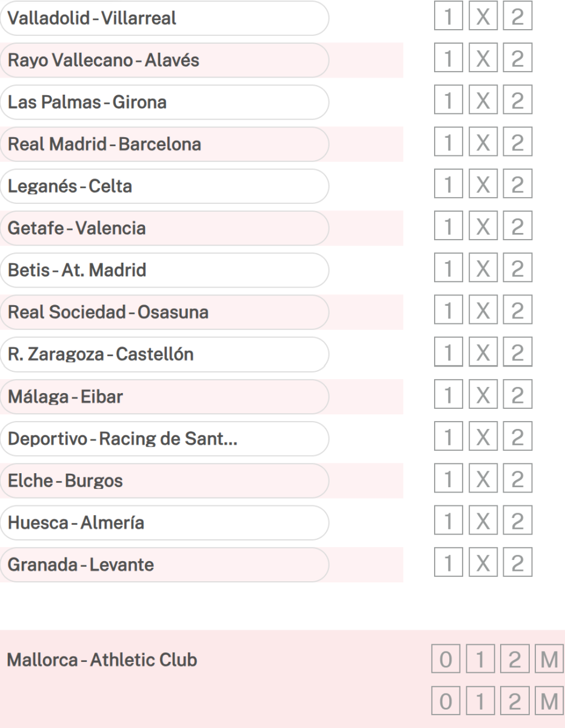The image size is (565, 728).
Task: Mark 1 for Real Sociedad - Osasuna
Action: pyautogui.click(x=448, y=313)
